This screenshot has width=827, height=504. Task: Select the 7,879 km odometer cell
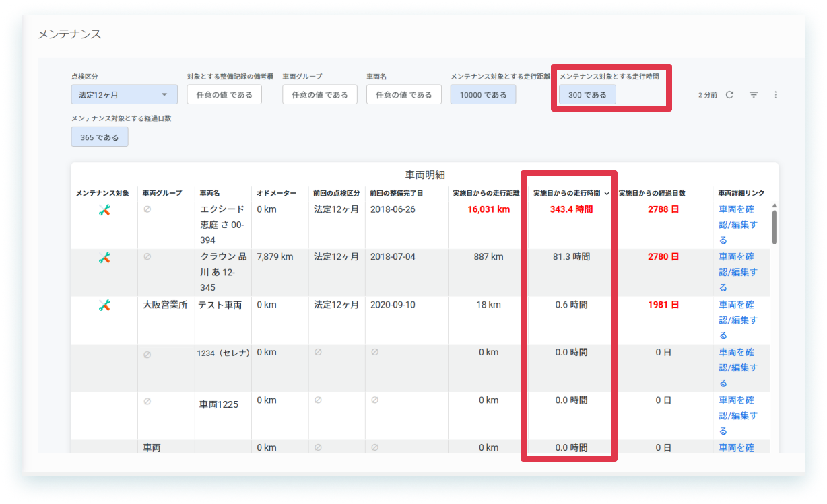click(275, 256)
